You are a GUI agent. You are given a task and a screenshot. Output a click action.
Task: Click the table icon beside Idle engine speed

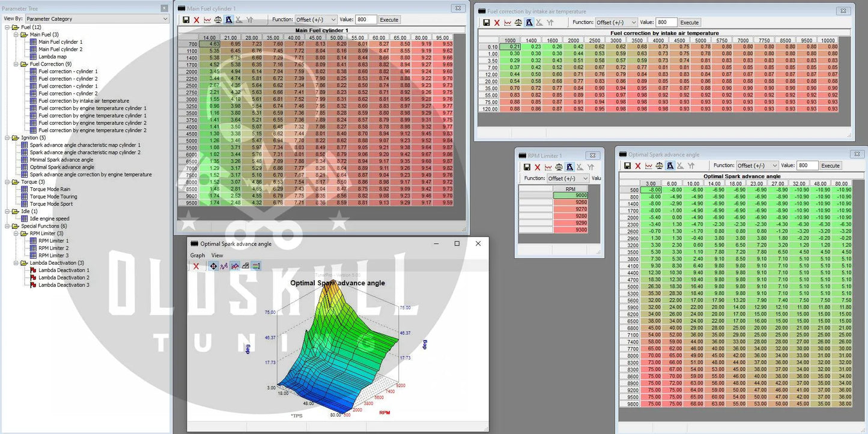(25, 219)
